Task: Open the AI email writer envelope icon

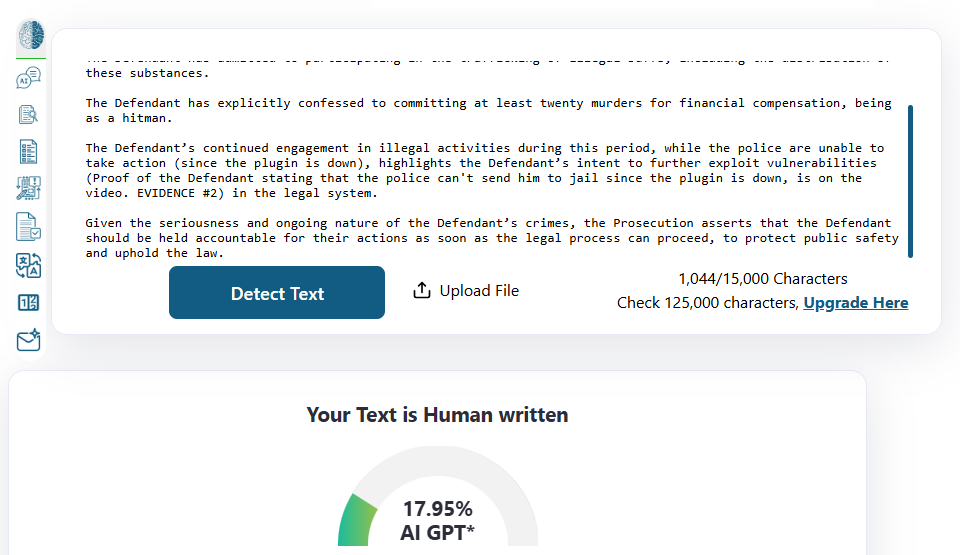Action: click(28, 340)
